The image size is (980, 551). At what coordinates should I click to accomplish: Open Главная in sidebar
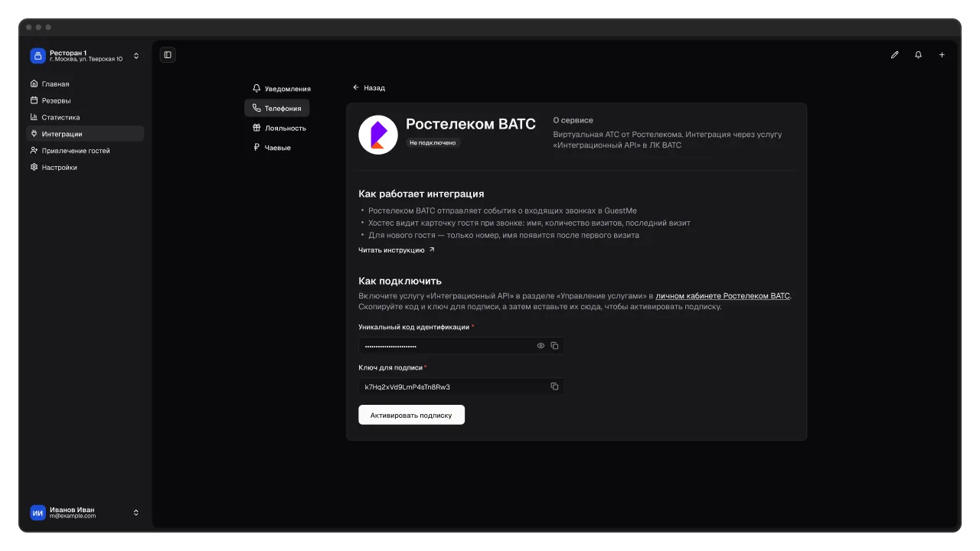point(85,84)
